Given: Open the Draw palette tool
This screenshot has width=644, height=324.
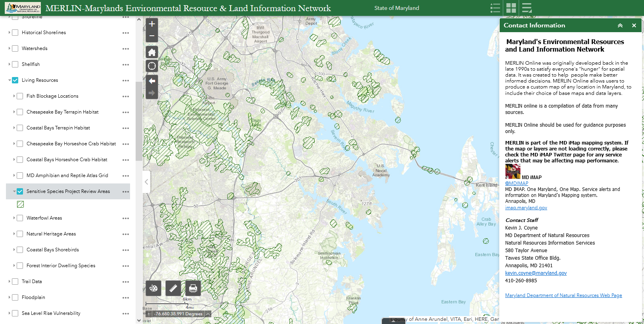Looking at the screenshot, I should (153, 288).
